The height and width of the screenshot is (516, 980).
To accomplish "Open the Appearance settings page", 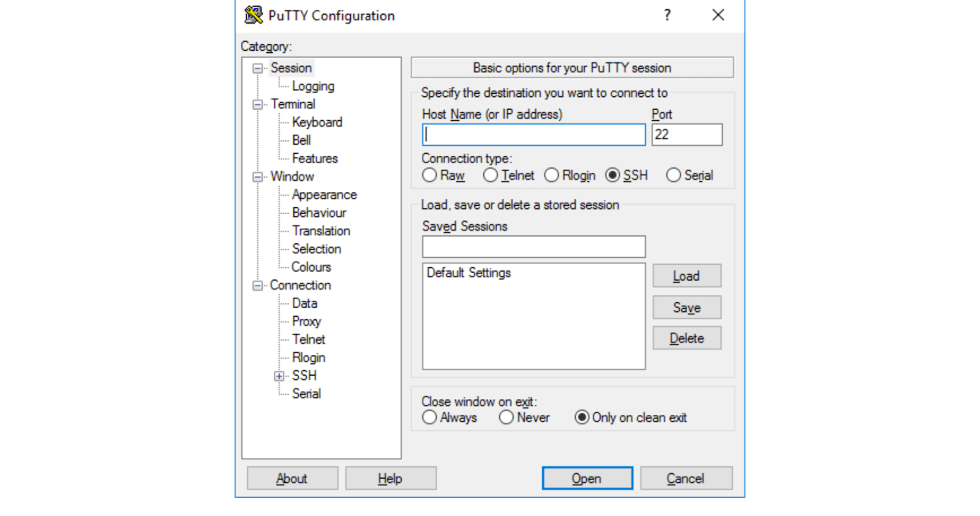I will 324,195.
